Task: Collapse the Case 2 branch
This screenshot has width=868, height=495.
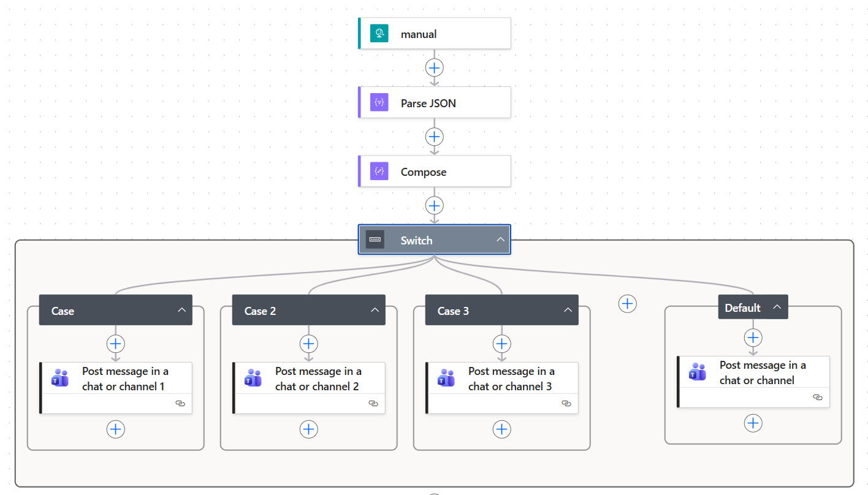Action: 375,310
